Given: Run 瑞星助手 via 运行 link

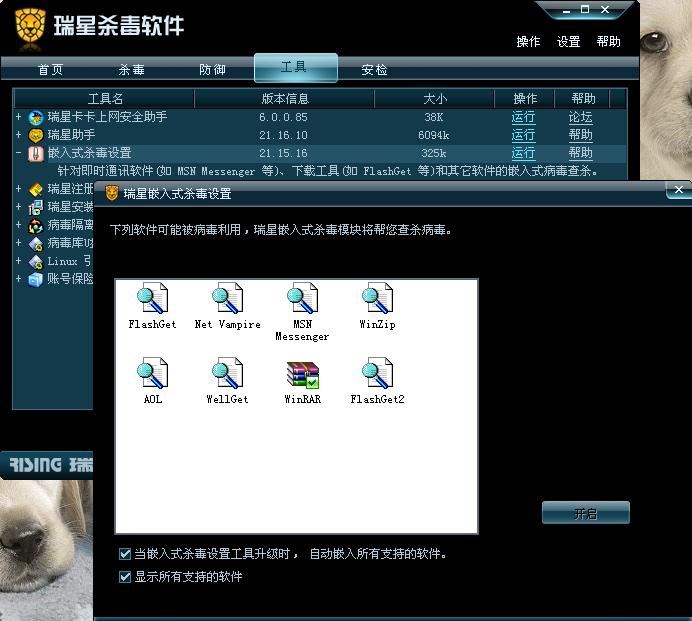Looking at the screenshot, I should (523, 135).
